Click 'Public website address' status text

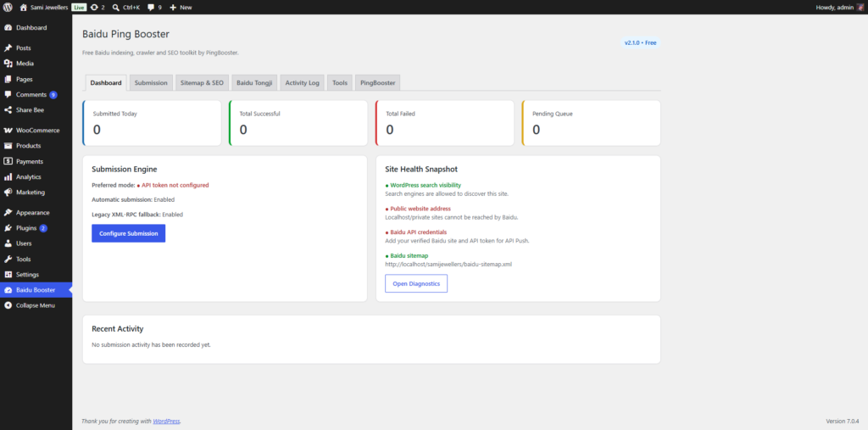coord(420,209)
